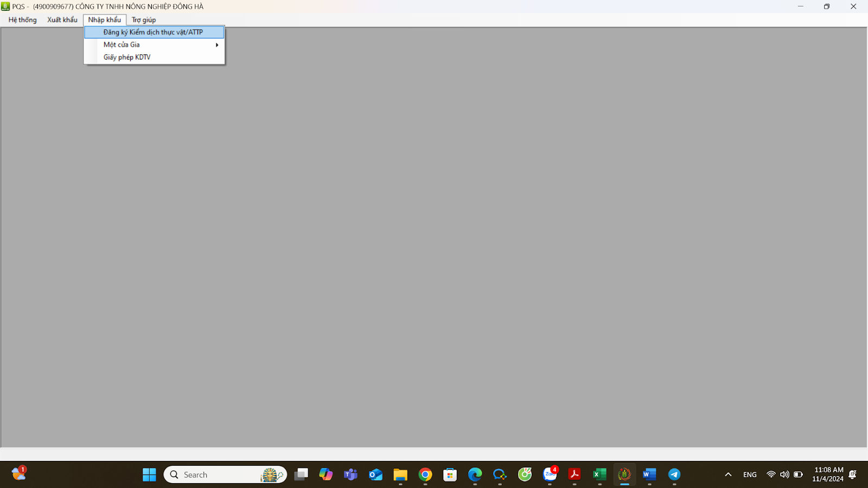Open the notification center bell

click(x=853, y=474)
